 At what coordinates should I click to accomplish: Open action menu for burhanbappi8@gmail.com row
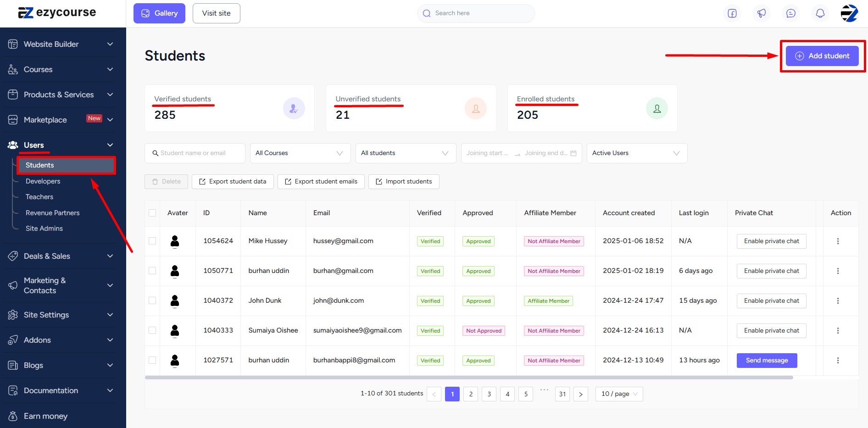(838, 361)
